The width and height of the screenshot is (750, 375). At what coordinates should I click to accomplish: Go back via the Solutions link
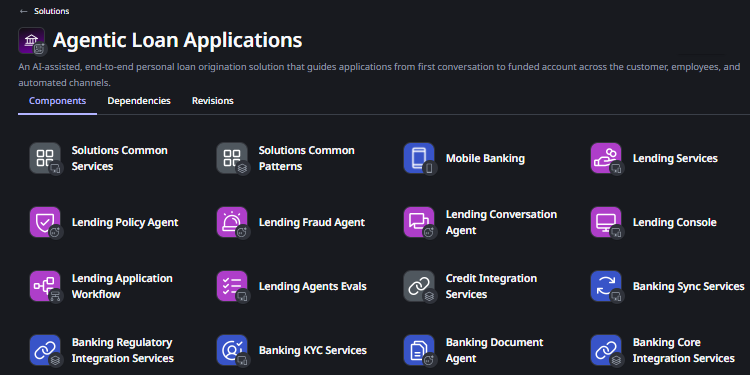[x=52, y=11]
